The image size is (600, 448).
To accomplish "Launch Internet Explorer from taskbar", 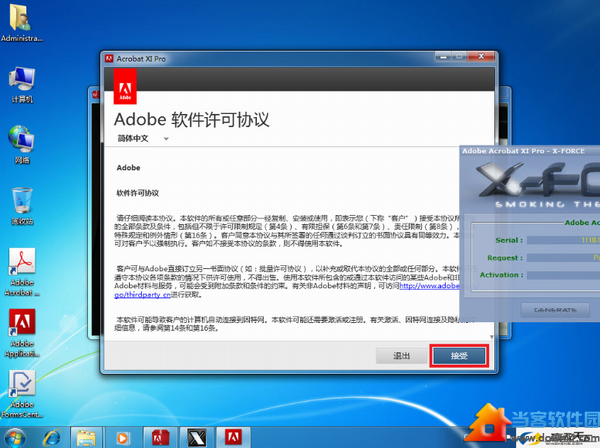I will 52,438.
